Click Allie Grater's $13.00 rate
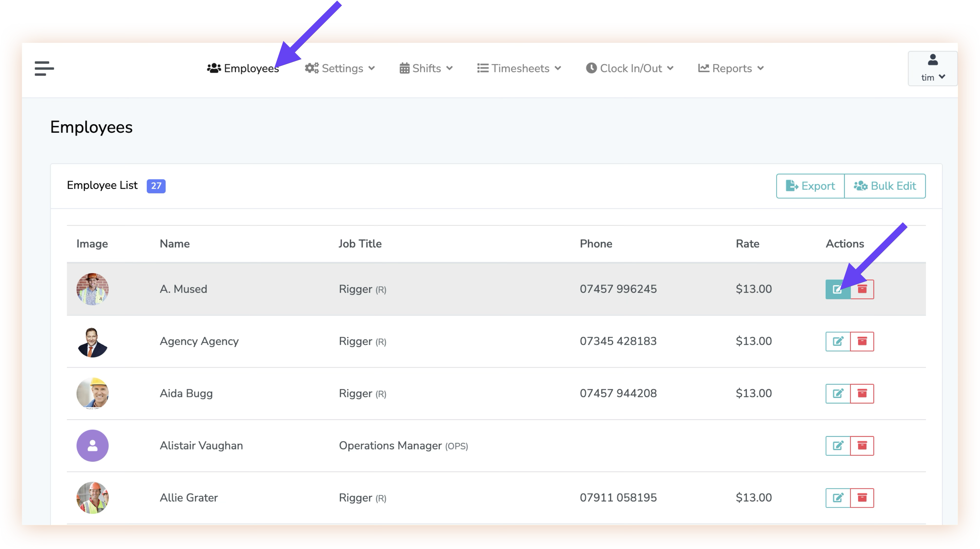This screenshot has width=980, height=549. (x=754, y=498)
